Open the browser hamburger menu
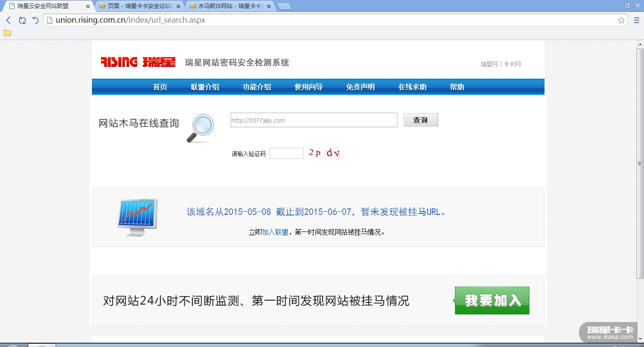The width and height of the screenshot is (644, 347). pos(636,20)
